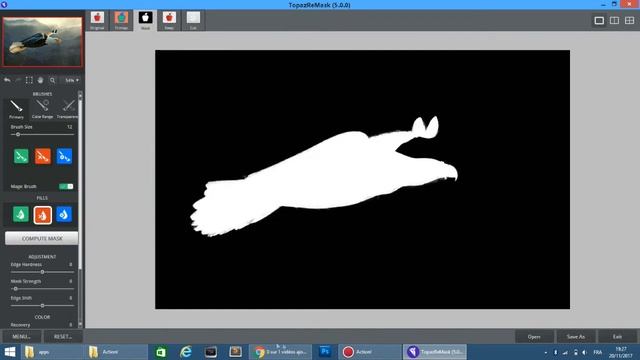Screen dimensions: 640x360
Task: Open the apps folder in taskbar
Action: tap(52, 352)
